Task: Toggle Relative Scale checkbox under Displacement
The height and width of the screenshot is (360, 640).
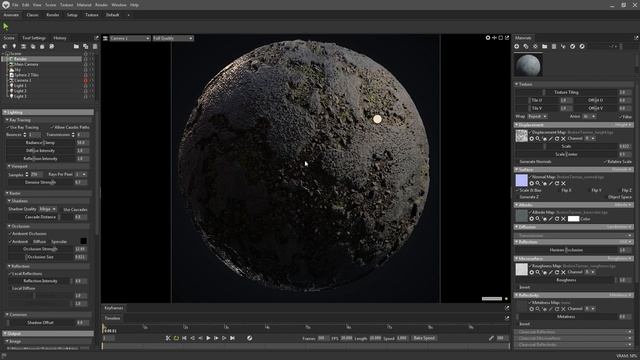Action: pyautogui.click(x=605, y=162)
